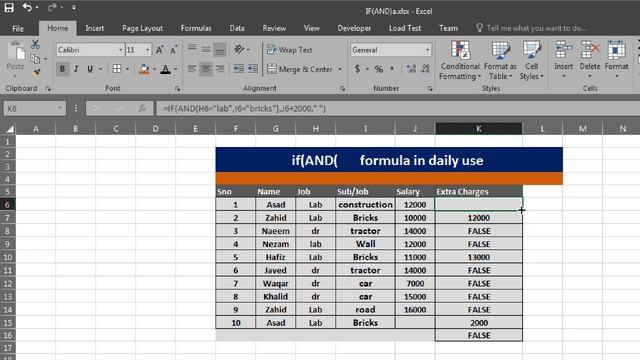Apply the font color A swatch
The width and height of the screenshot is (640, 360).
click(165, 69)
